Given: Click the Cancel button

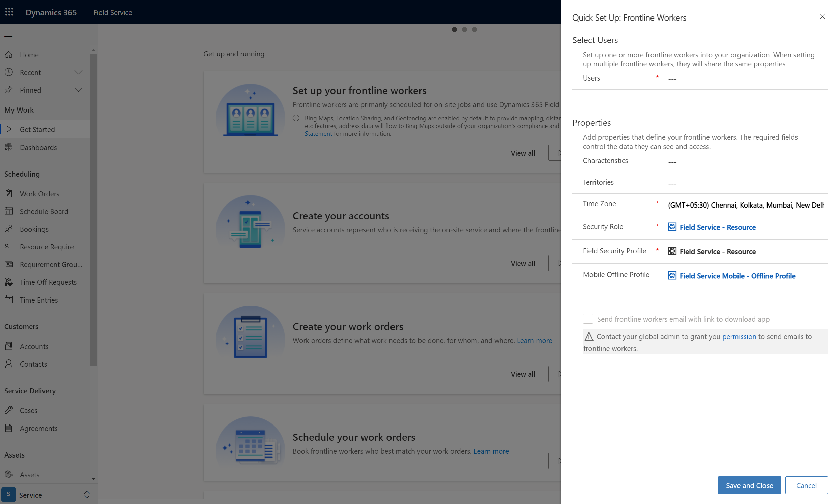Looking at the screenshot, I should pos(806,485).
